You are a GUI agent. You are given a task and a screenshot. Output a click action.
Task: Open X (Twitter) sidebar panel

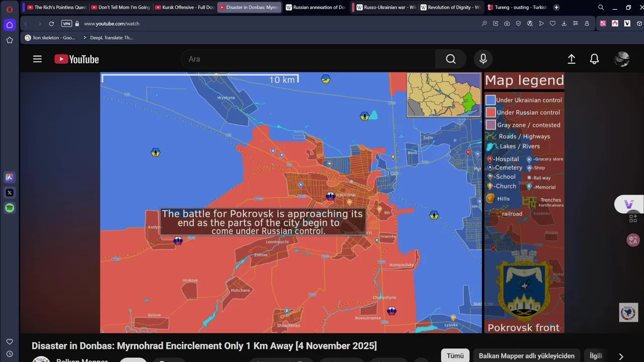pos(10,193)
